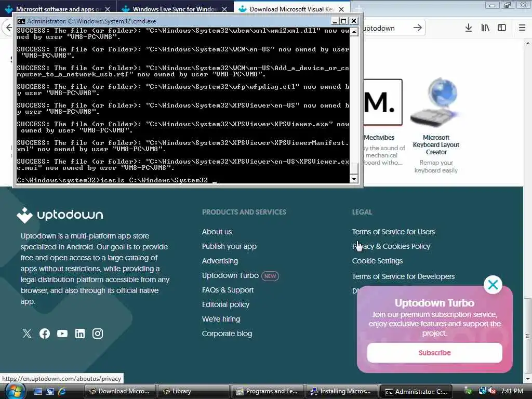Viewport: 532px width, 399px height.
Task: Open Firefox downloads arrow icon
Action: coord(469,28)
